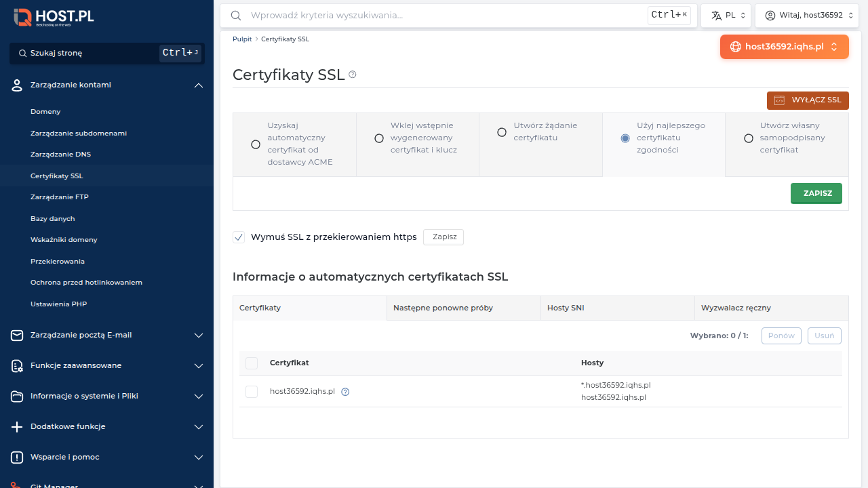Click the Usuń button
The height and width of the screenshot is (488, 868).
click(825, 335)
